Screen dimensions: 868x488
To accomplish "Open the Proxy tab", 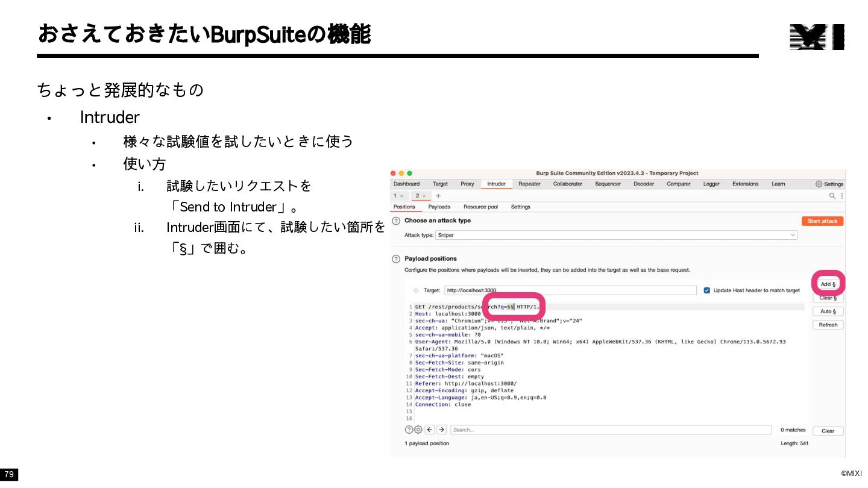I will tap(467, 184).
